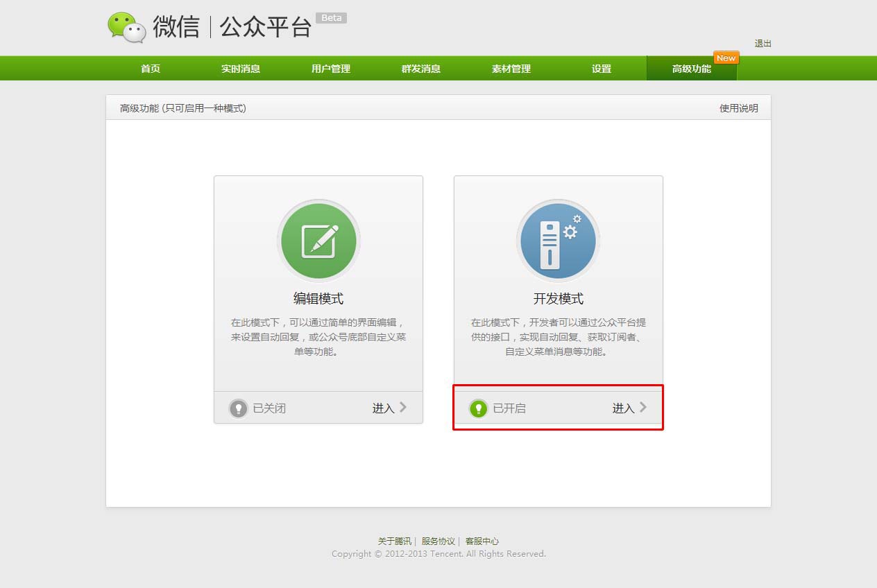877x588 pixels.
Task: Open the 使用说明 help link
Action: 738,108
